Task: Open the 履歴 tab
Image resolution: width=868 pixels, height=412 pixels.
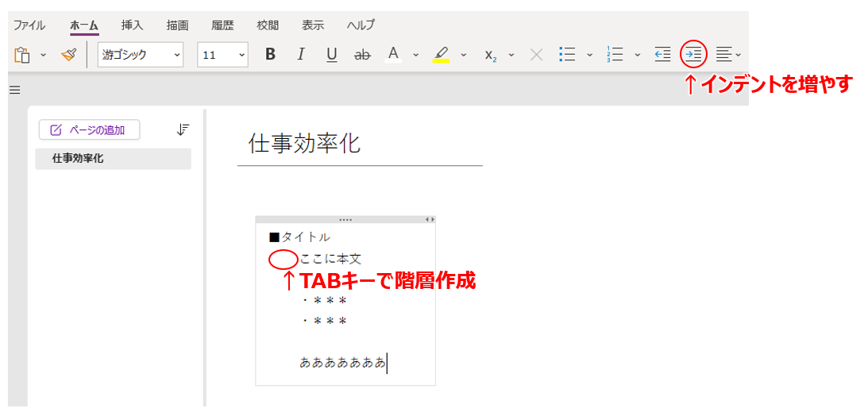Action: coord(222,25)
